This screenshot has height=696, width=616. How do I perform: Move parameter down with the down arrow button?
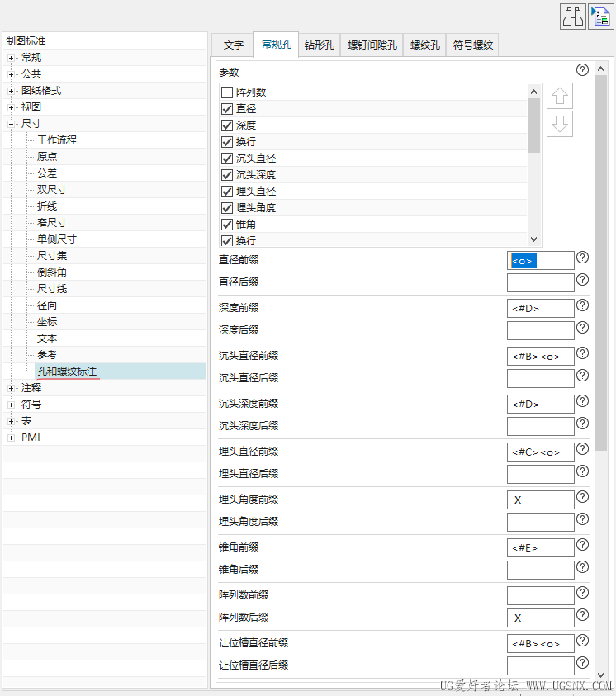pyautogui.click(x=560, y=124)
